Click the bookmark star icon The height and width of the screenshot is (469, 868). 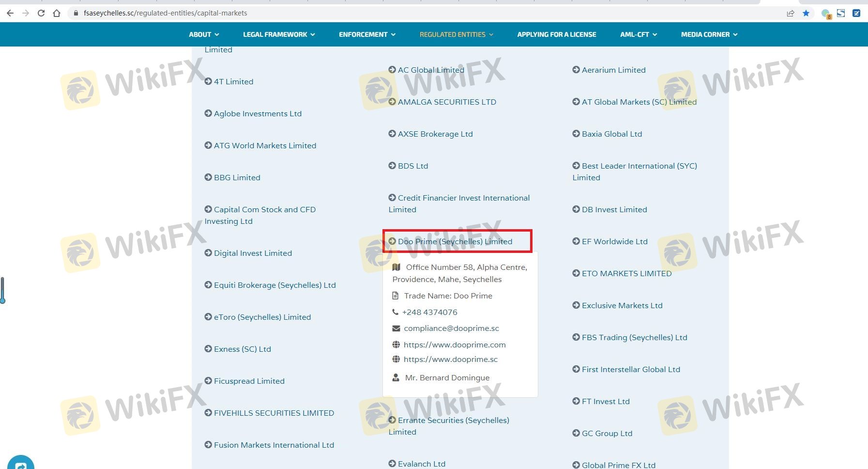tap(806, 13)
